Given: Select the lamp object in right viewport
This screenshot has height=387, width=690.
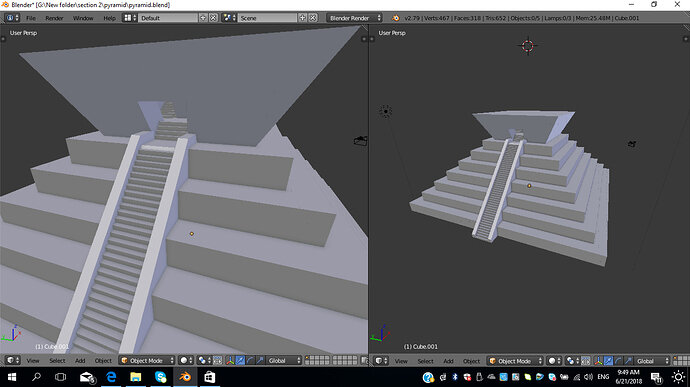Looking at the screenshot, I should (x=385, y=111).
